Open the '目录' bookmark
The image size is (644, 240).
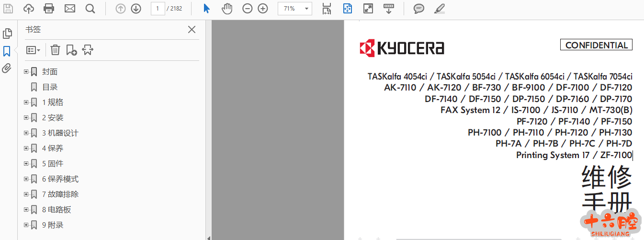tap(50, 87)
